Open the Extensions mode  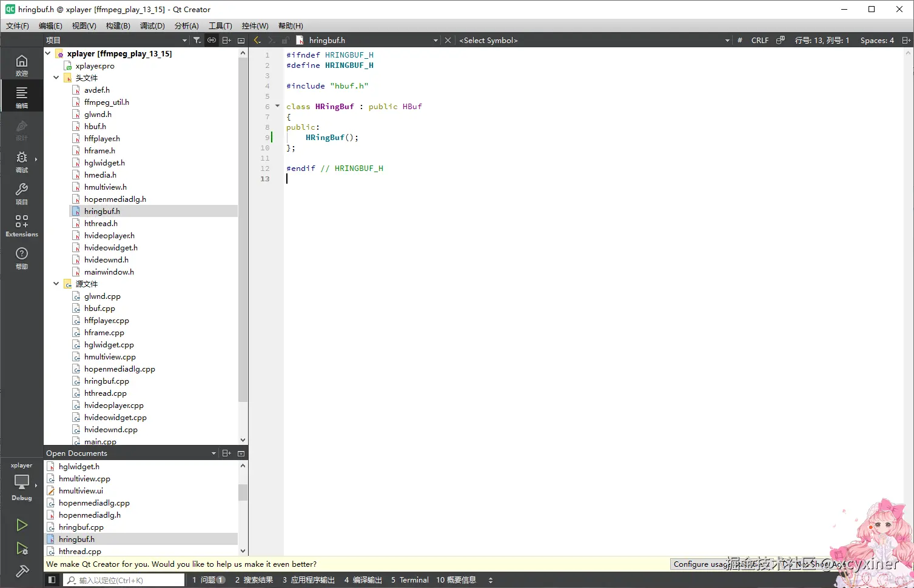[22, 226]
